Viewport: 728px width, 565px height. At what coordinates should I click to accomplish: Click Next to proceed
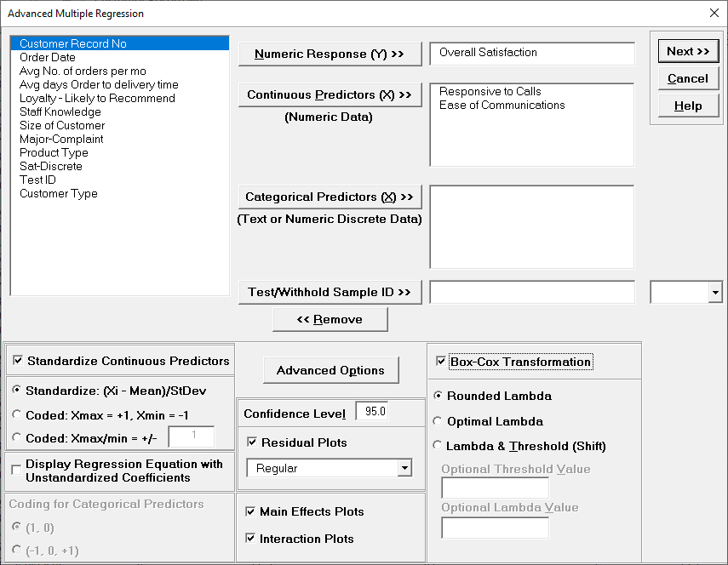point(688,51)
